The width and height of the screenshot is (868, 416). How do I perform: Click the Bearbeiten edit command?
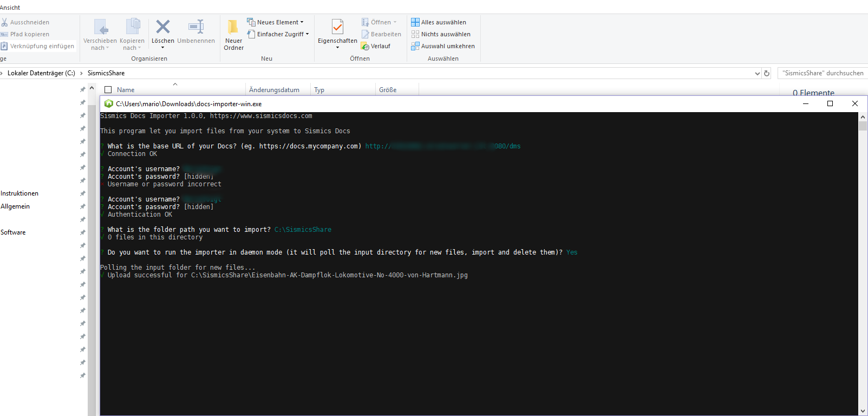pyautogui.click(x=381, y=34)
